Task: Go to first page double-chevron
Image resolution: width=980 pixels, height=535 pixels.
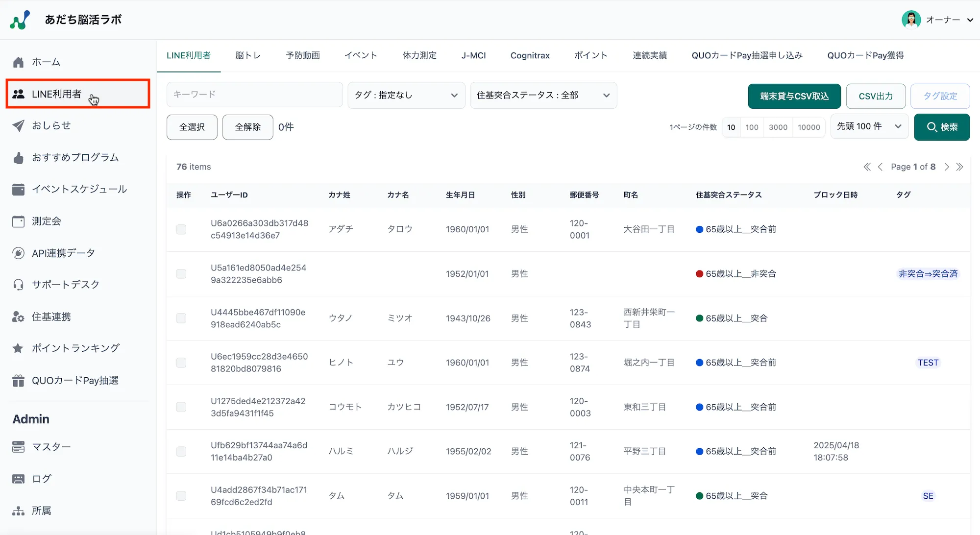Action: [x=867, y=167]
